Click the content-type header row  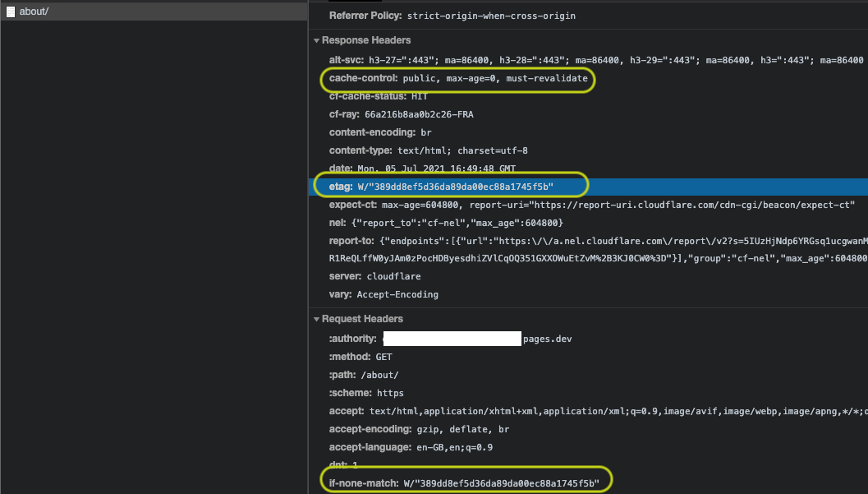428,150
